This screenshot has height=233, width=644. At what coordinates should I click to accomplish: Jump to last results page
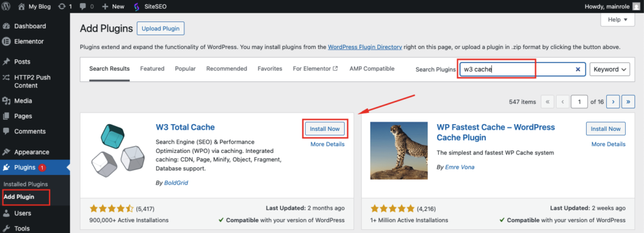pos(628,102)
